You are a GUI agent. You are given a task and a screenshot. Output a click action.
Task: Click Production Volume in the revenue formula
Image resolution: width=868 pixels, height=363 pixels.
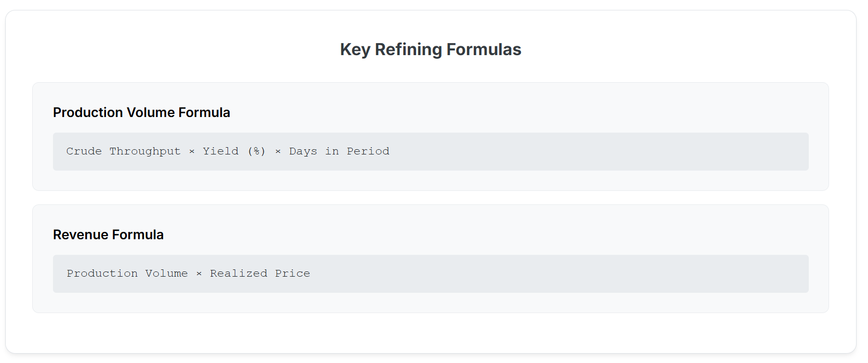coord(127,274)
